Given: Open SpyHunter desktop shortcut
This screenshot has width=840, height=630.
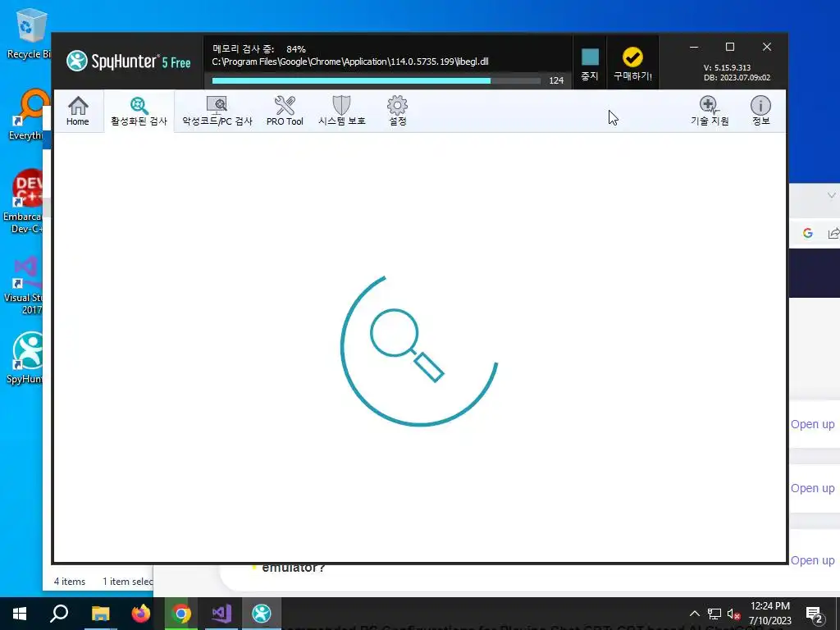Looking at the screenshot, I should 25,358.
